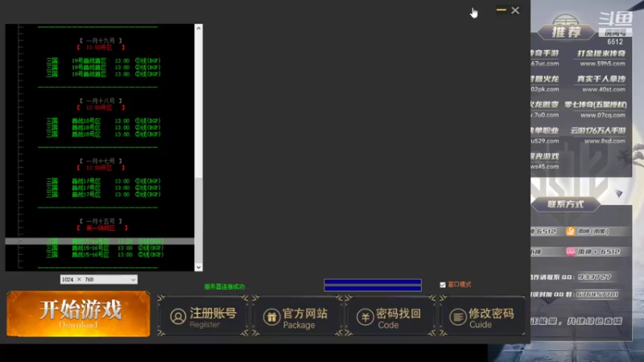
Task: Click 密码找回 Code button
Action: pyautogui.click(x=390, y=315)
